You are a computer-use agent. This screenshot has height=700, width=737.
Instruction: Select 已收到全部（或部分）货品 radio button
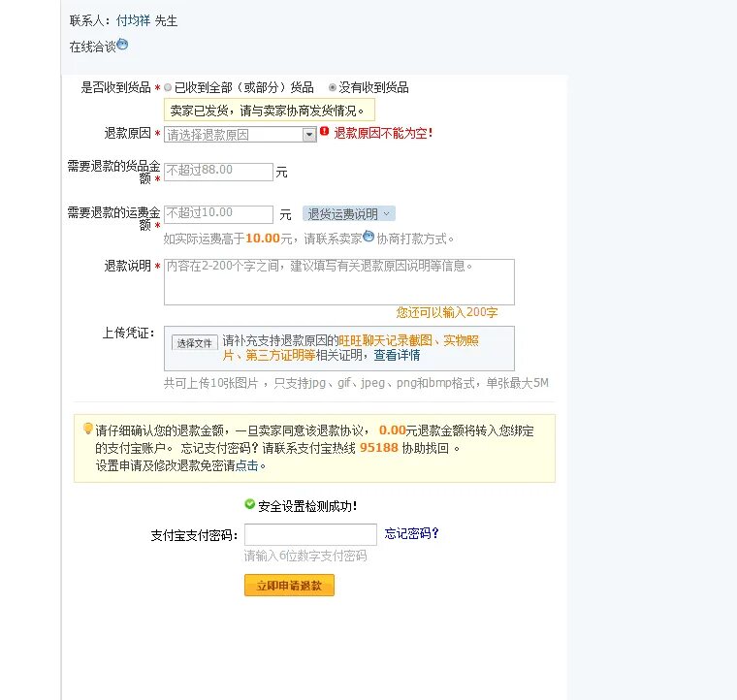[x=168, y=87]
